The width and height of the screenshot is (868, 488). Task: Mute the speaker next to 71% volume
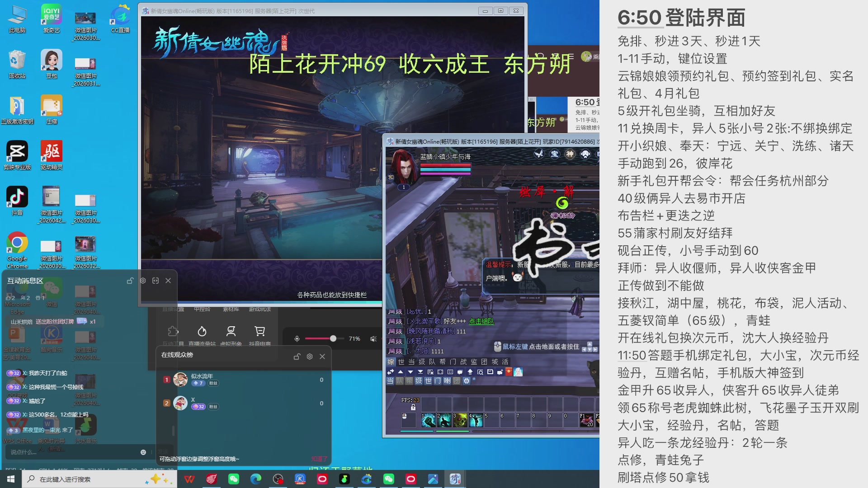(x=373, y=338)
